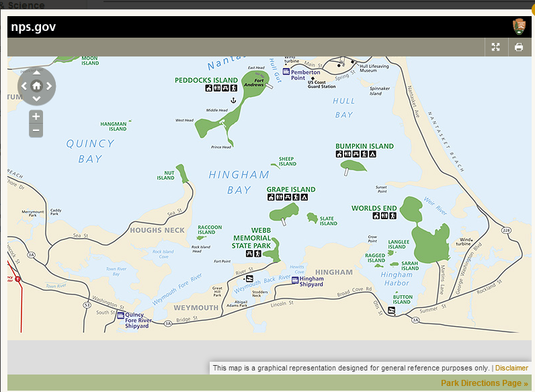Zoom in with plus button

36,116
